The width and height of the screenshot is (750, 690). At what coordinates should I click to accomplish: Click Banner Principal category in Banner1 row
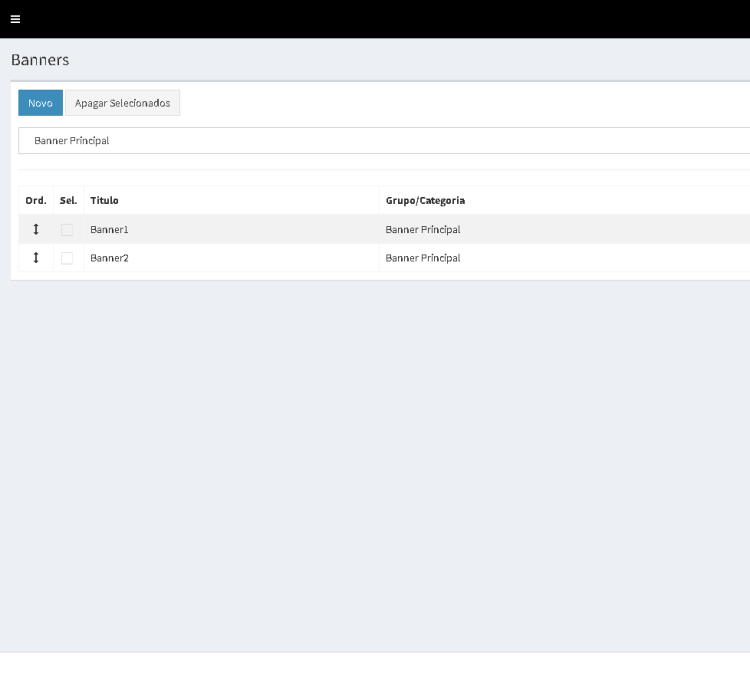click(423, 230)
